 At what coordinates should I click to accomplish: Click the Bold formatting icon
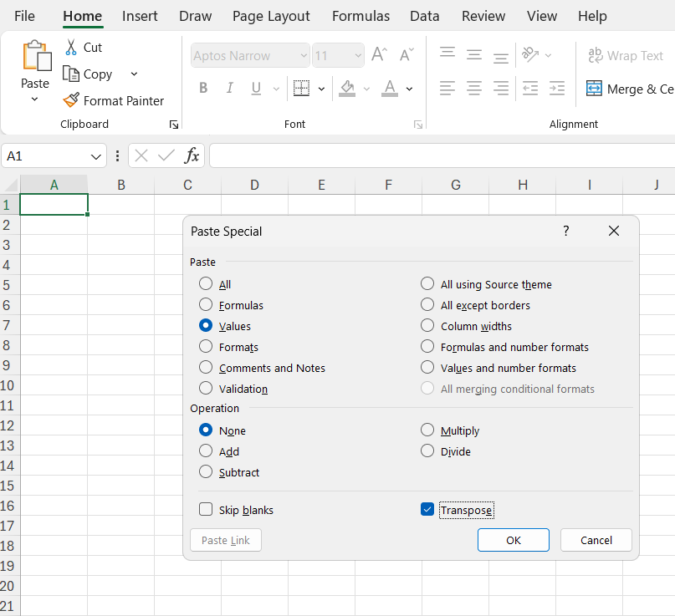coord(203,89)
